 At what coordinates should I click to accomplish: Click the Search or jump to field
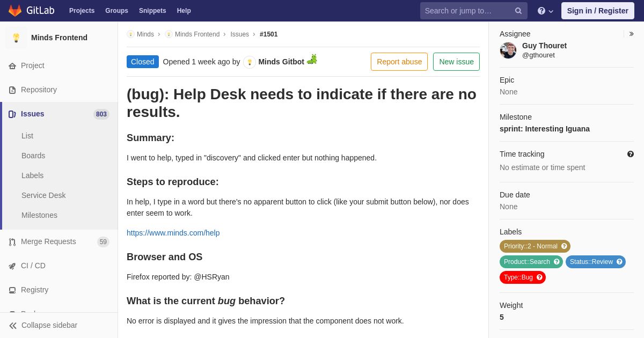point(474,11)
